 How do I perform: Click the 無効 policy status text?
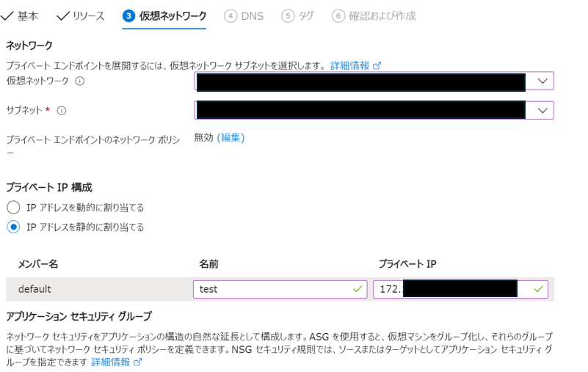point(203,138)
